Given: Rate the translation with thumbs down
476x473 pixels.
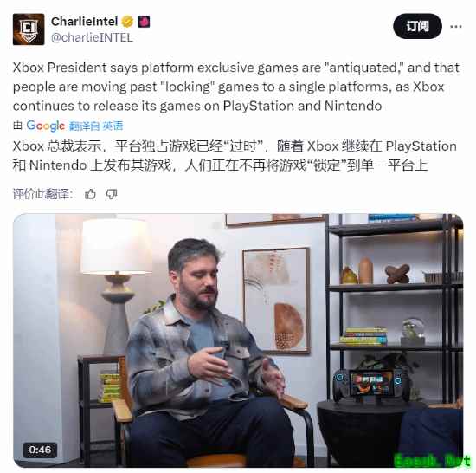Looking at the screenshot, I should pyautogui.click(x=112, y=194).
